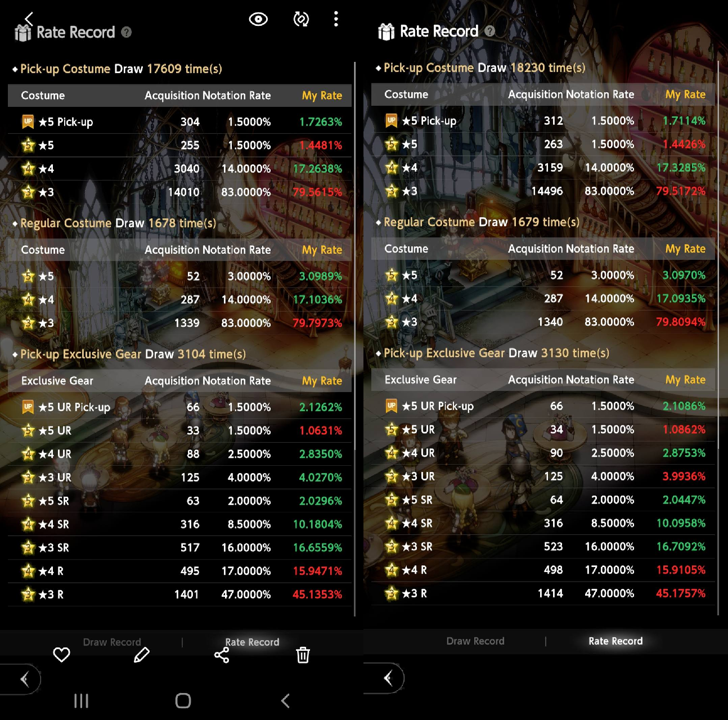Click the "Regular Costume Draw 1678 time(s)" heading
Image resolution: width=728 pixels, height=720 pixels.
[118, 223]
